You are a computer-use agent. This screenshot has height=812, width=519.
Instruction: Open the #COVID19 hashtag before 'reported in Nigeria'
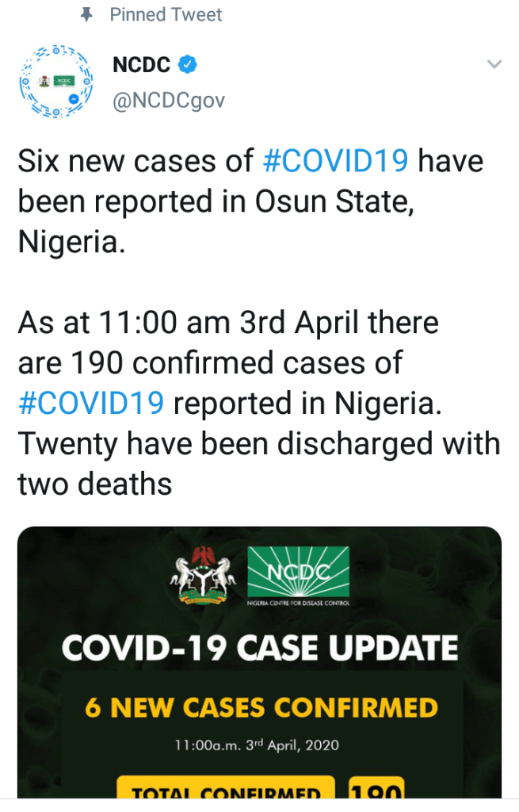coord(91,403)
